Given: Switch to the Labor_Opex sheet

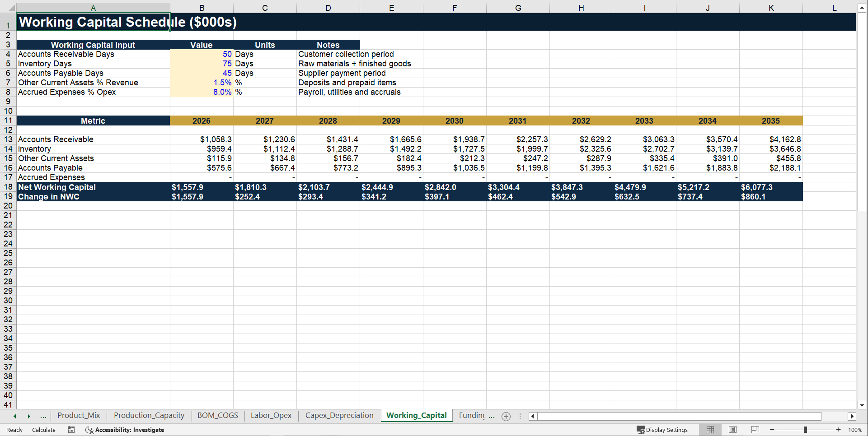Looking at the screenshot, I should coord(271,415).
